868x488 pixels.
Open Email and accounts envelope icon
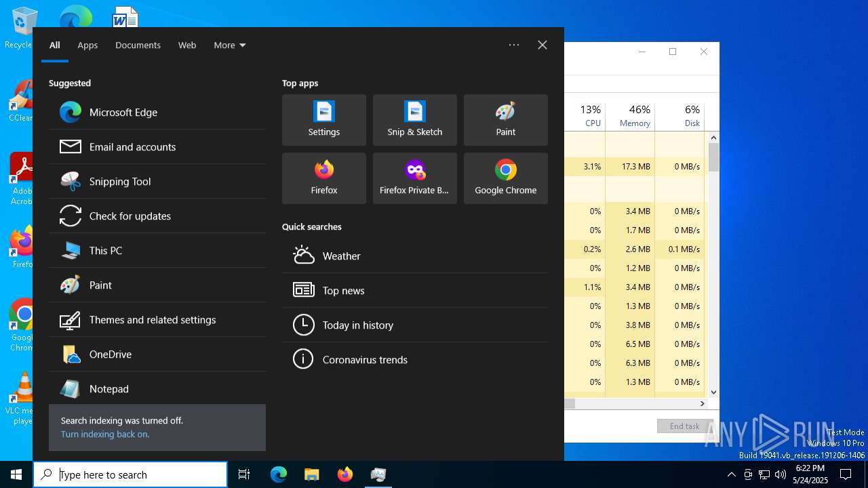(x=71, y=146)
